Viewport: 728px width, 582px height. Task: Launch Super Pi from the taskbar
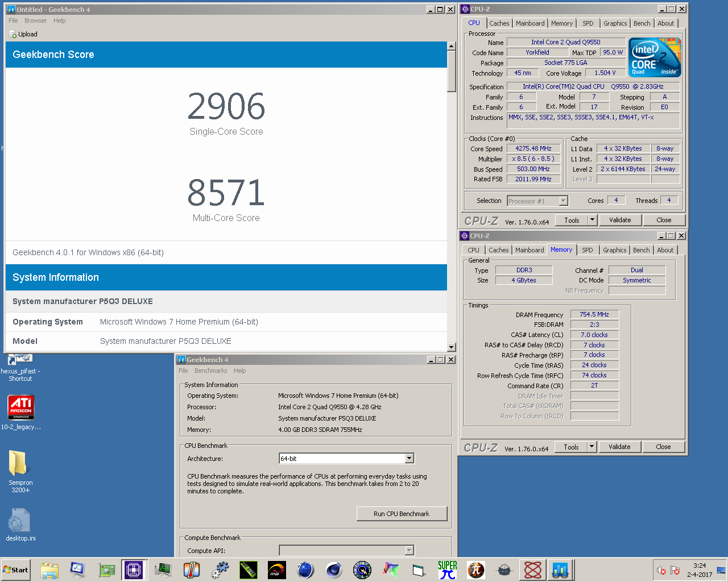(x=448, y=570)
